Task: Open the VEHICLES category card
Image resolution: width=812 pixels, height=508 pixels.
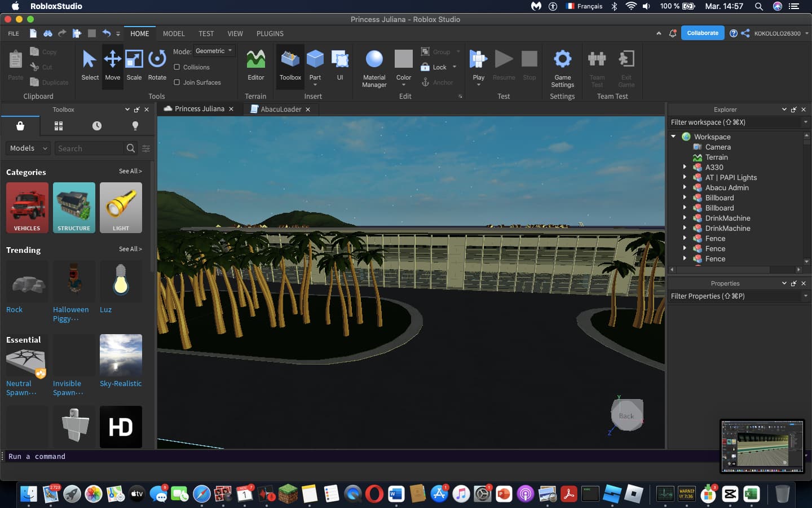Action: [x=27, y=208]
